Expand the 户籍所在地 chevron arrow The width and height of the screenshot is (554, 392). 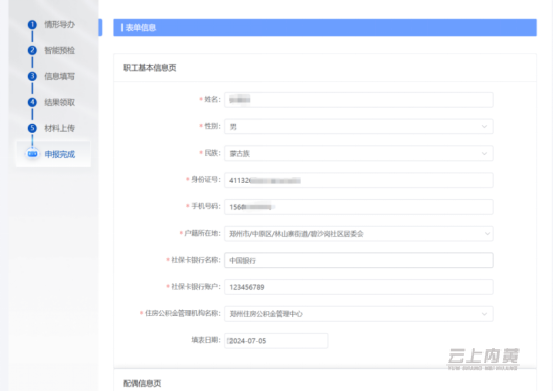(487, 234)
